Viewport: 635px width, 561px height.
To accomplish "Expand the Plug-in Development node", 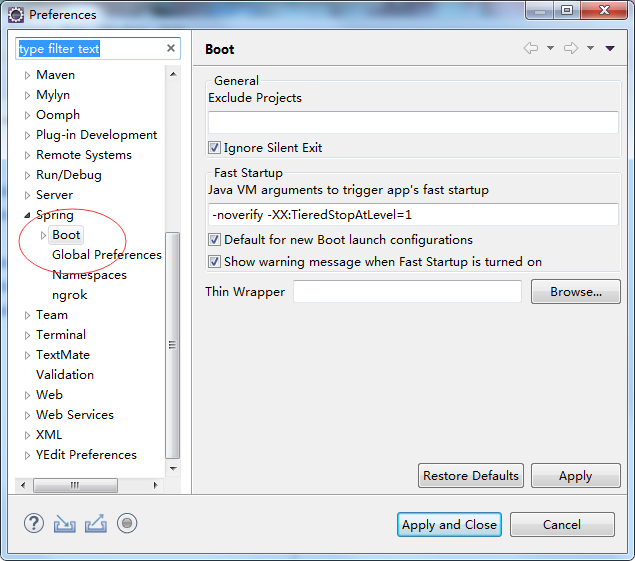I will [x=27, y=135].
